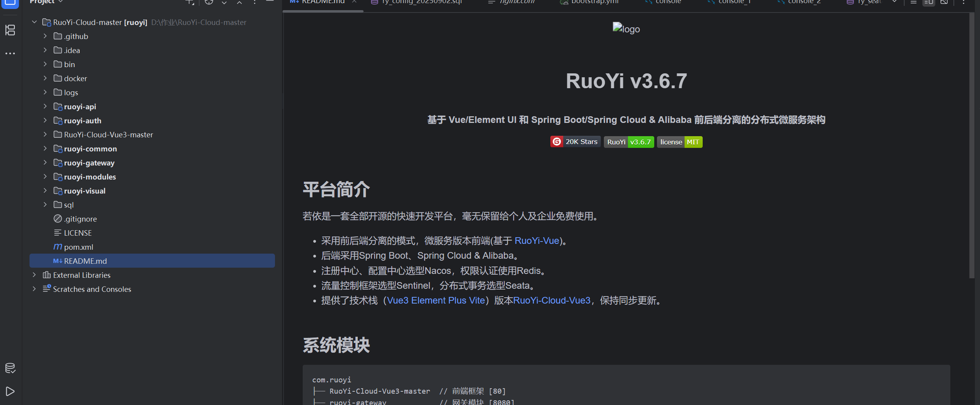The image size is (980, 405).
Task: Expand the ruoyi-modules chevron
Action: [x=45, y=177]
